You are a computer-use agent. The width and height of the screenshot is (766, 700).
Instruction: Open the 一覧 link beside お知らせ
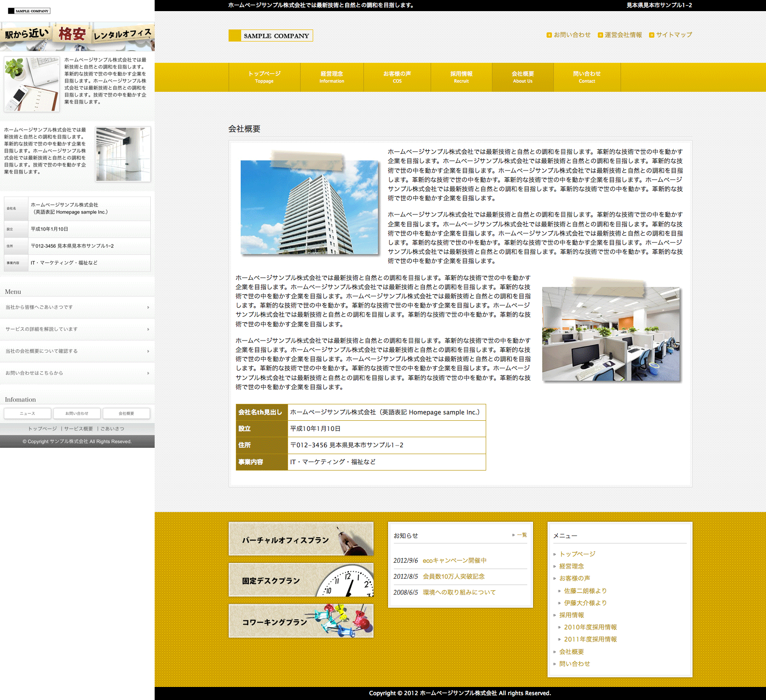pos(521,535)
